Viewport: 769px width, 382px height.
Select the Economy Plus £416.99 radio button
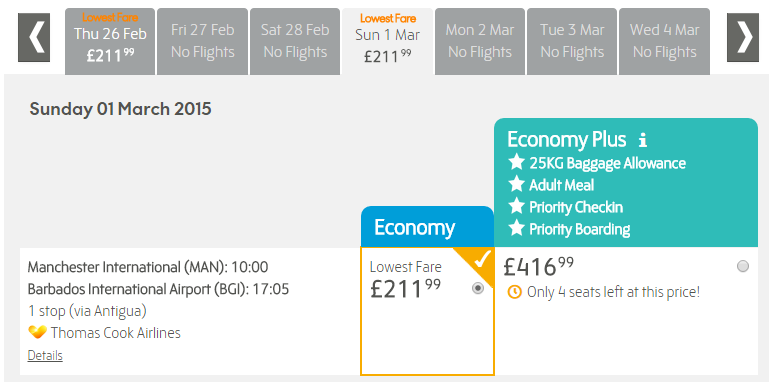743,266
